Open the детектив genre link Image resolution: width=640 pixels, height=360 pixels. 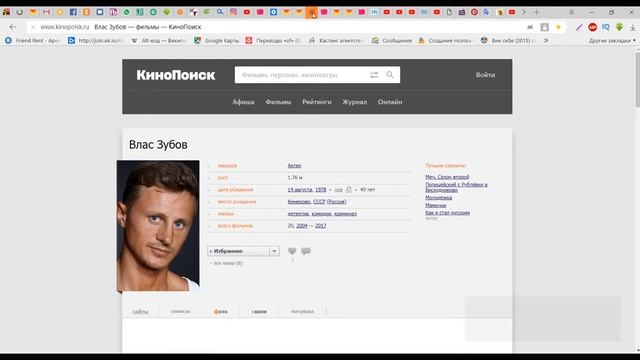point(298,213)
